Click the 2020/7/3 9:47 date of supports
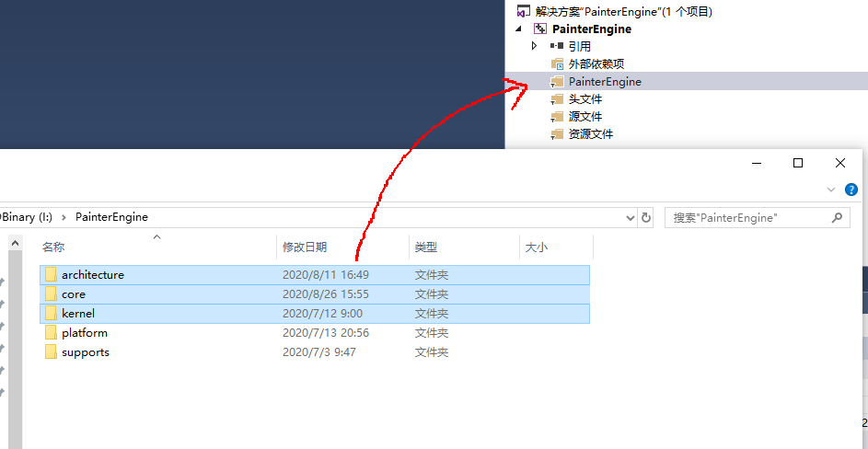 point(320,352)
